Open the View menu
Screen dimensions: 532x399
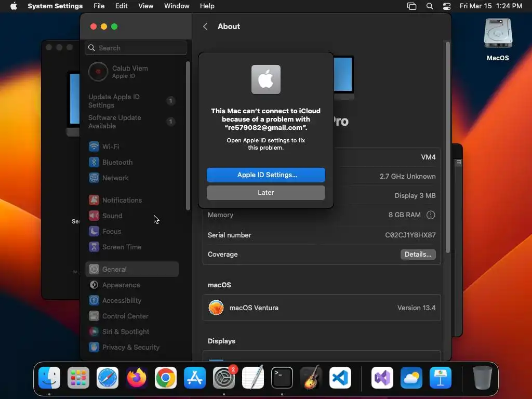click(146, 6)
